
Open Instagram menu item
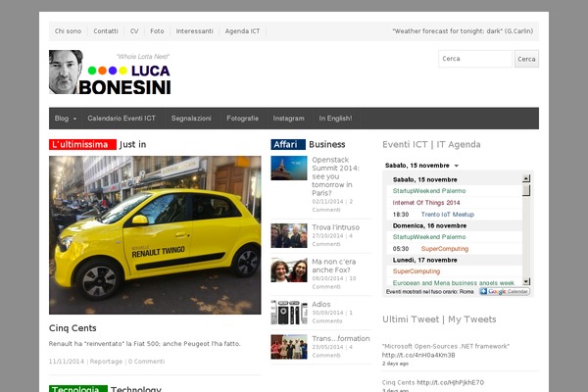[288, 119]
